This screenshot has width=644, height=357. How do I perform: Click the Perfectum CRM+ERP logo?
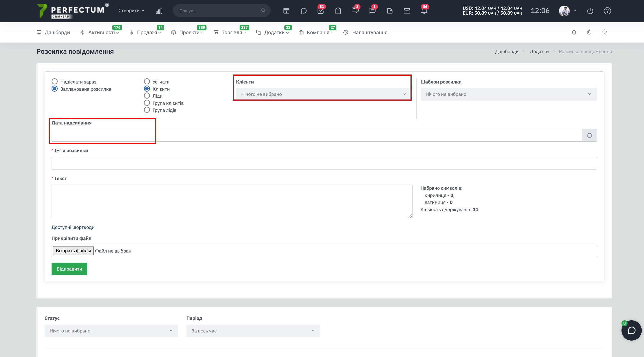click(73, 11)
